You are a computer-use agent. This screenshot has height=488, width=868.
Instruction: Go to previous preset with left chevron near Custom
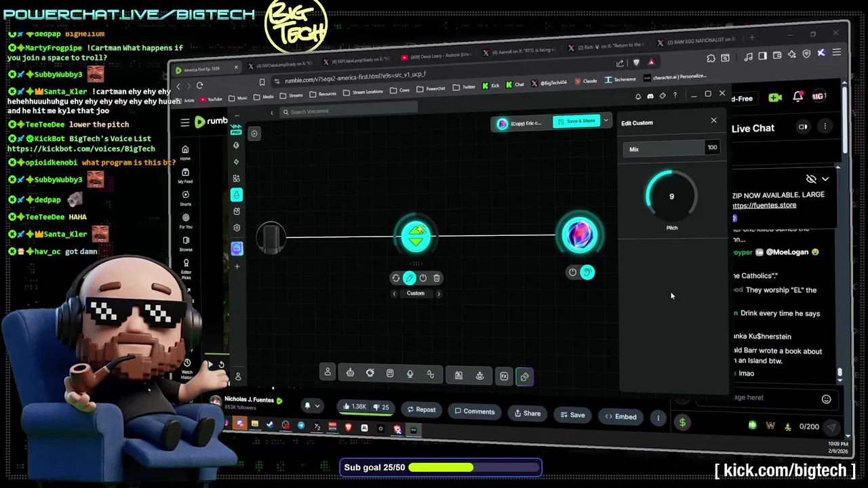tap(394, 293)
